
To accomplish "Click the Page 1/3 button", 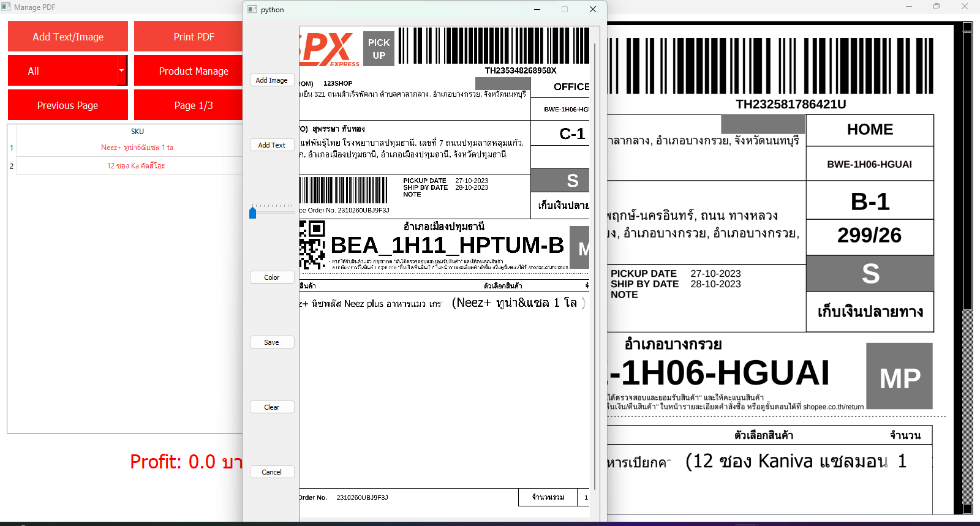I will coord(189,105).
